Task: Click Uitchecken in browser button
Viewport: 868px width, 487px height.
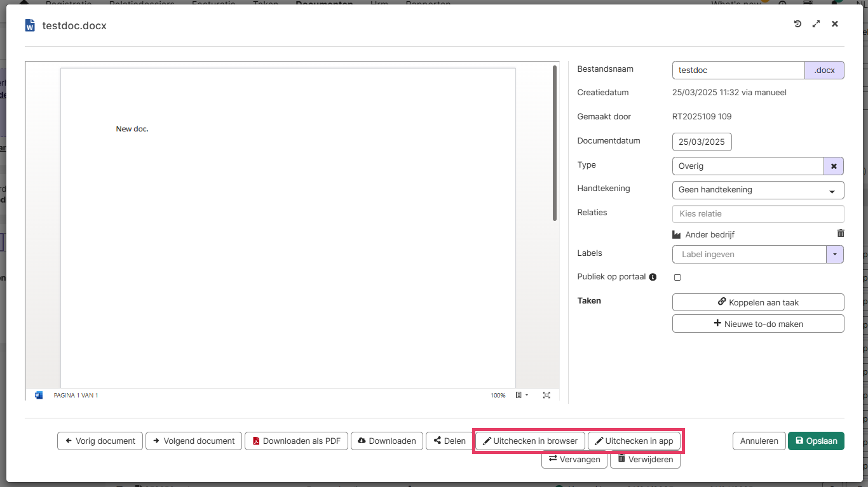Action: click(530, 441)
